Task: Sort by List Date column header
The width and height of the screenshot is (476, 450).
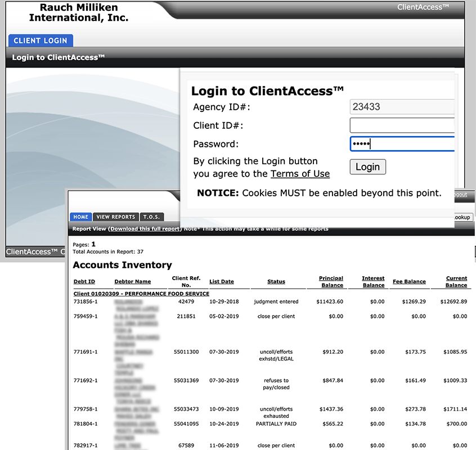Action: point(221,282)
